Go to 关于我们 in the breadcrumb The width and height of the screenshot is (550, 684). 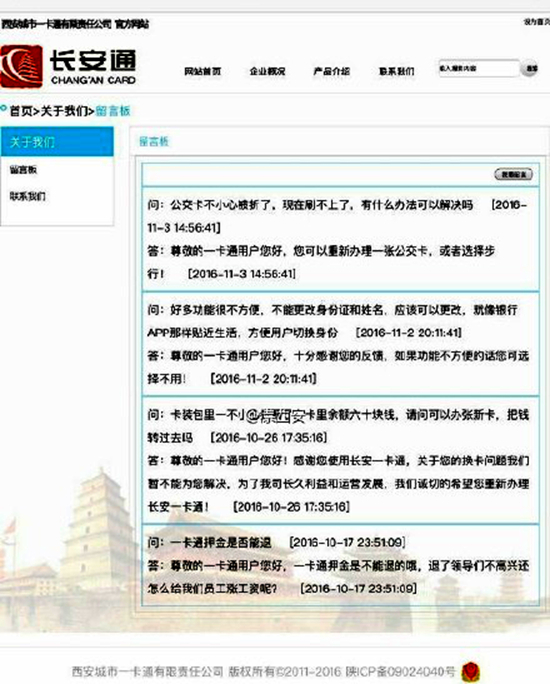pyautogui.click(x=64, y=111)
